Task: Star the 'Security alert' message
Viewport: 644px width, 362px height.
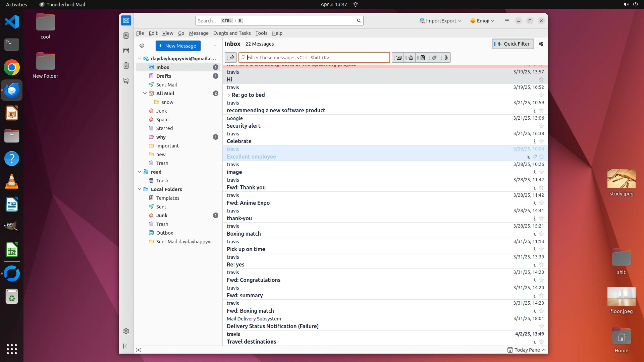Action: click(541, 126)
